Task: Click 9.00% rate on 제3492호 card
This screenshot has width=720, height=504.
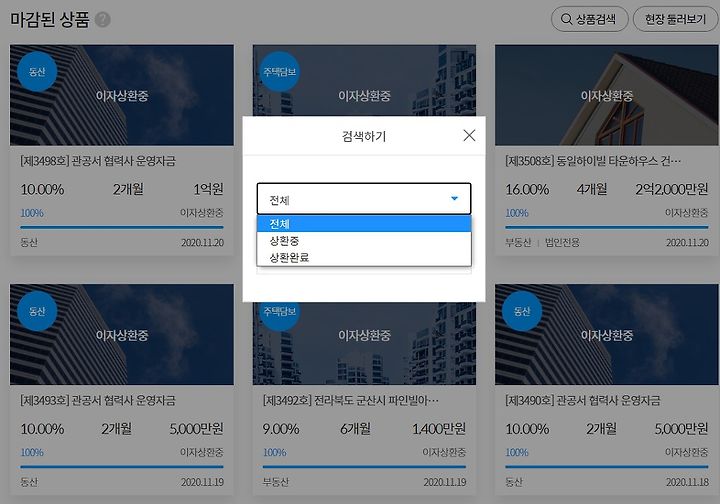Action: coord(281,429)
